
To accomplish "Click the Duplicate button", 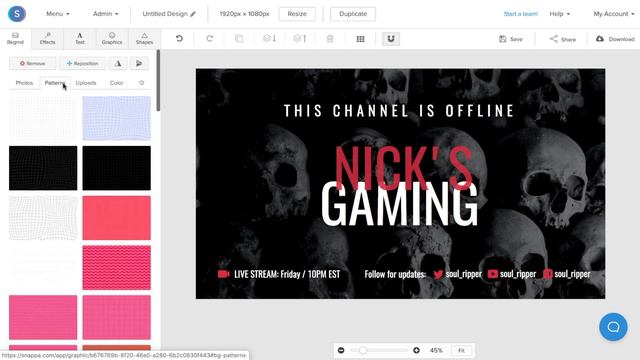I will [x=353, y=14].
